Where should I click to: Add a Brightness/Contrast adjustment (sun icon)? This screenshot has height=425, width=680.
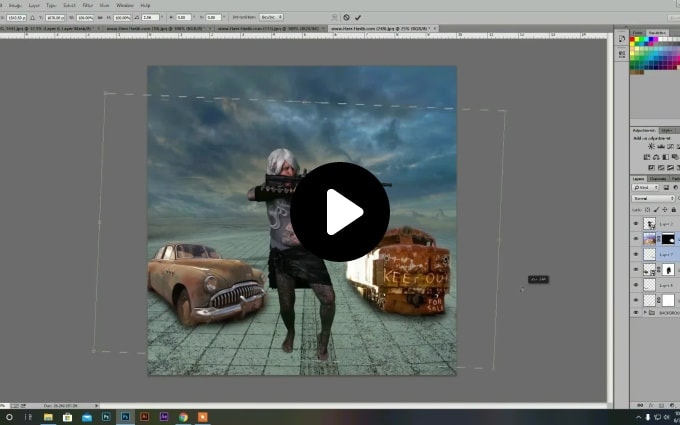pos(651,147)
